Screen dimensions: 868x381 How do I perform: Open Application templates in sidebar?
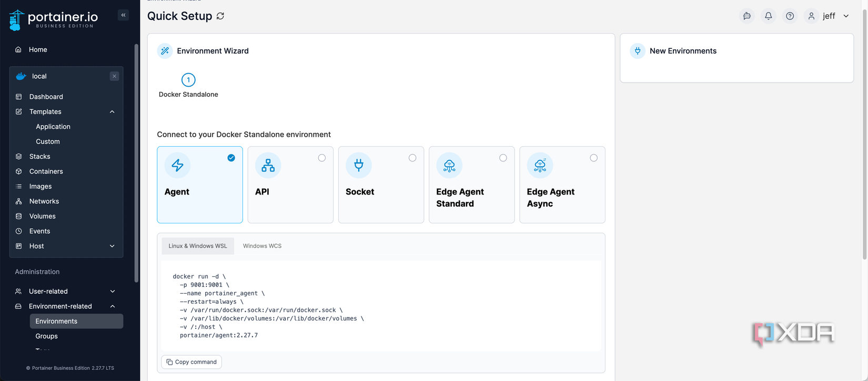point(53,127)
